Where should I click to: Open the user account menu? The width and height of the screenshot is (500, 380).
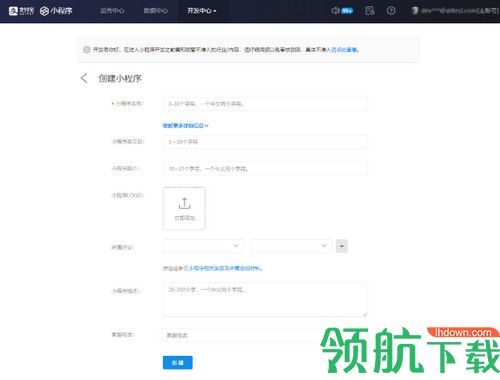click(x=455, y=11)
